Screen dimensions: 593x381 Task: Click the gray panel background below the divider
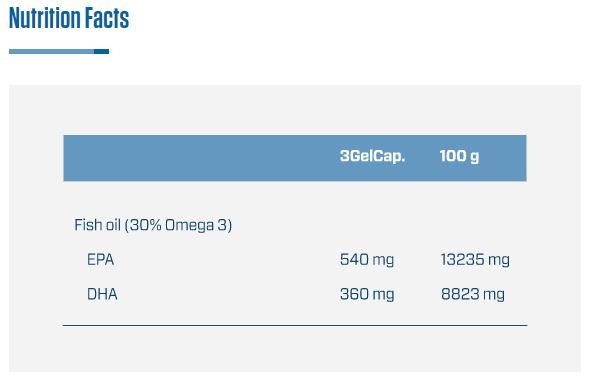(295, 349)
